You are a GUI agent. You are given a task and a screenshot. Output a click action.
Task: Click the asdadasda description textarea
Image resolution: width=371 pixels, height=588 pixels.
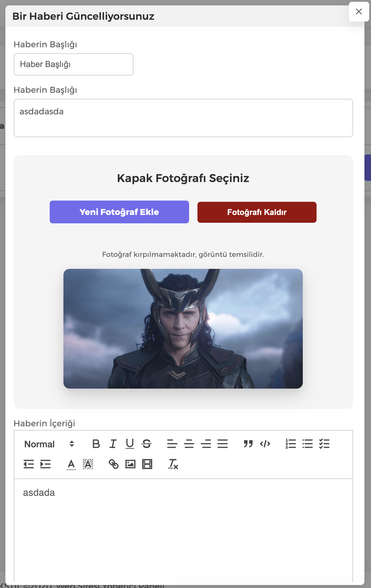tap(183, 118)
